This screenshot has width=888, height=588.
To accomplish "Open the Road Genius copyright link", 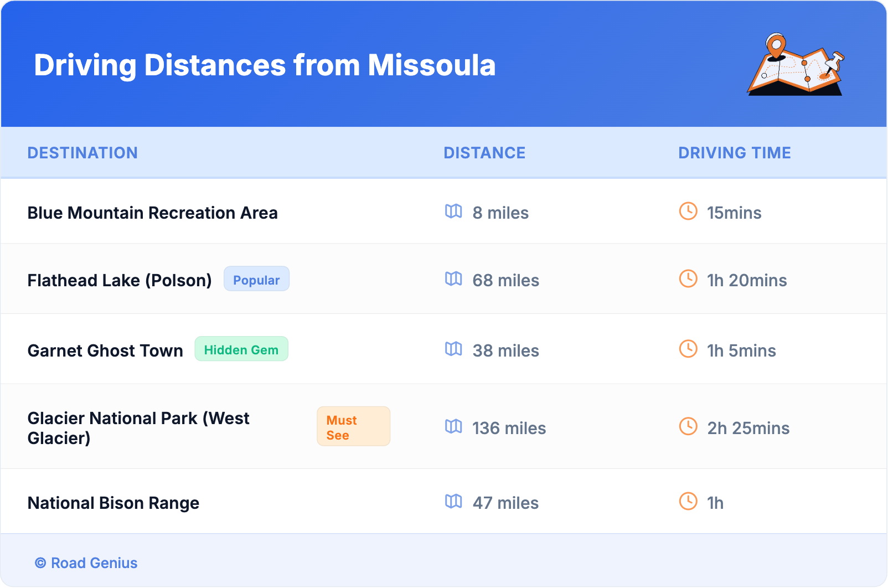I will (x=86, y=563).
